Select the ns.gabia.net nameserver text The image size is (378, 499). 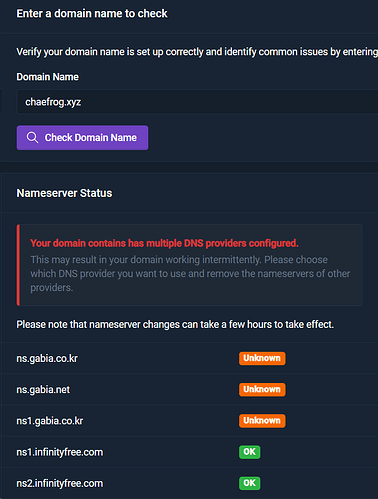pos(43,389)
